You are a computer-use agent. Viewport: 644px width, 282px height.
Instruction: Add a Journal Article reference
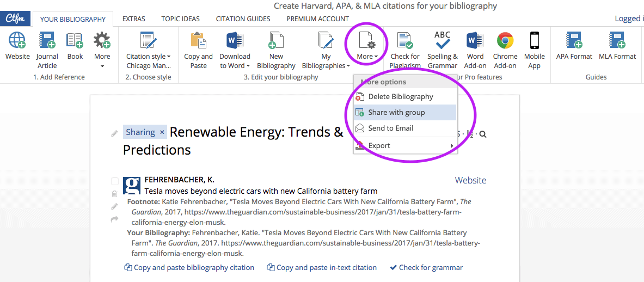tap(47, 41)
